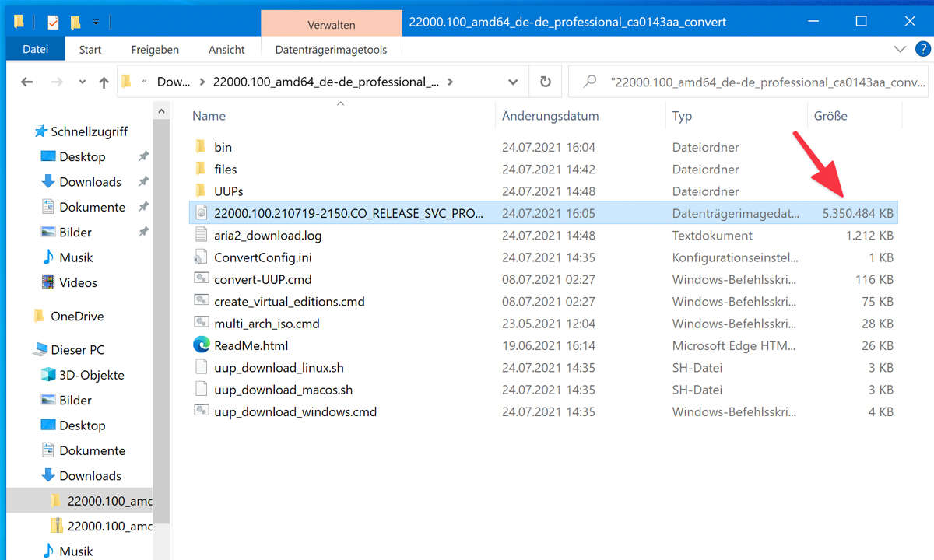Sort by the Typ column header
Screen dimensions: 934x560
(x=682, y=116)
